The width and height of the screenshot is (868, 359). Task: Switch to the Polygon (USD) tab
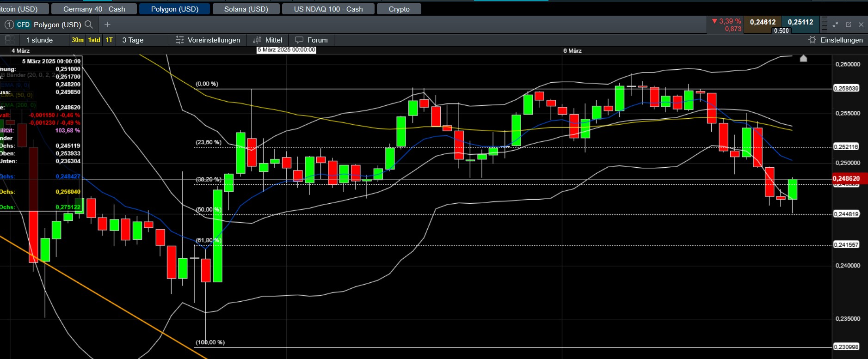(175, 9)
